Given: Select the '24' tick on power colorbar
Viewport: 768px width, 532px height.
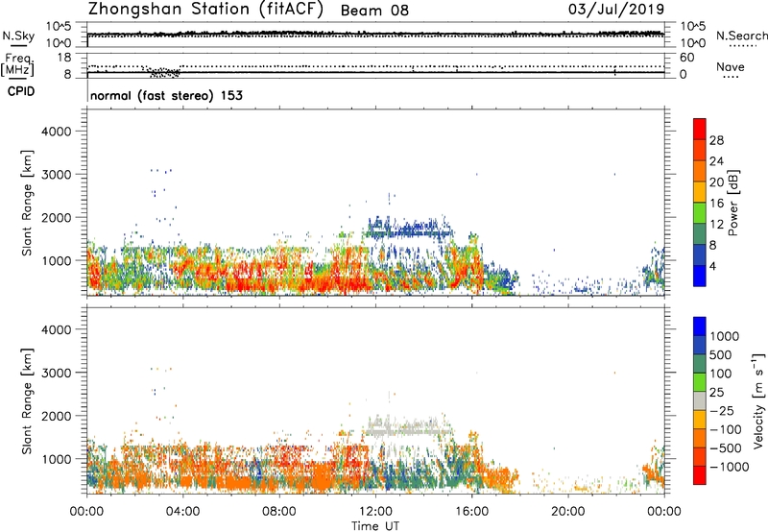Looking at the screenshot, I should point(716,161).
